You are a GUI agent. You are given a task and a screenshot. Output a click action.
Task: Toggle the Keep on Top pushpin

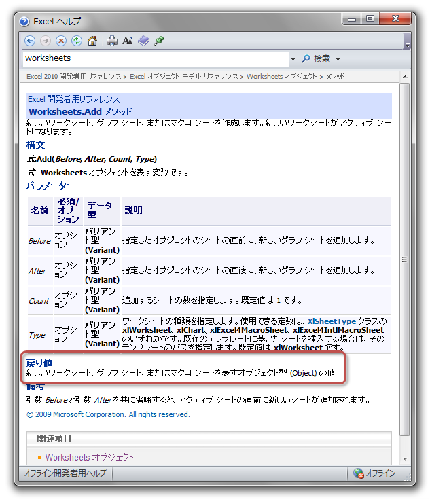159,41
